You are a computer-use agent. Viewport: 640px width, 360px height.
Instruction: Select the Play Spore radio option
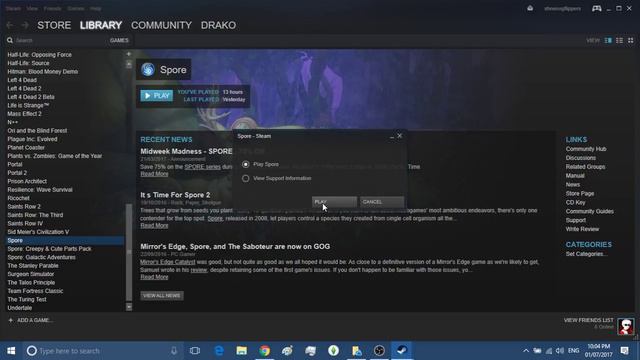(x=245, y=164)
